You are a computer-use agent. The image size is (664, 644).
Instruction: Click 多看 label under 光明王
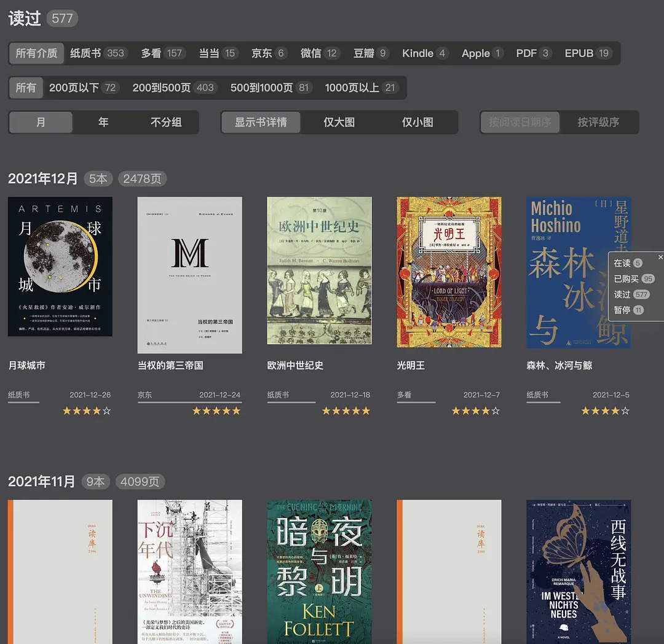pyautogui.click(x=404, y=395)
